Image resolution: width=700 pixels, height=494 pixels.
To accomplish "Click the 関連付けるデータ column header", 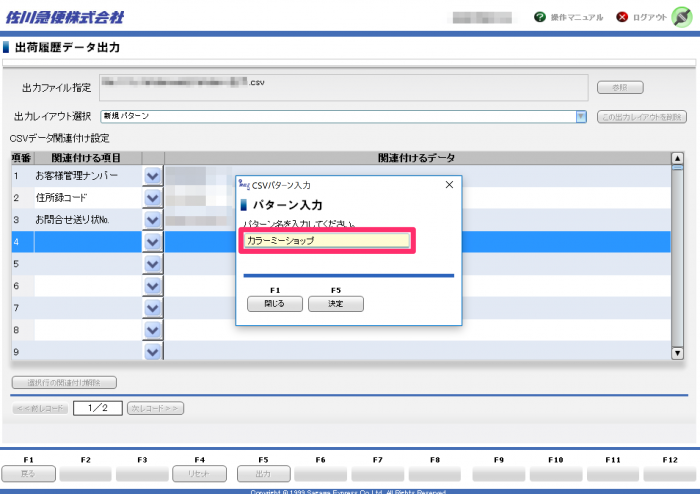I will coord(417,158).
